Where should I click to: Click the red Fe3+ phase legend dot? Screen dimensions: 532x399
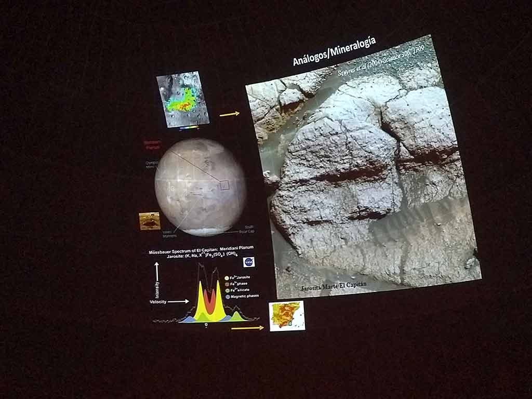pos(227,285)
